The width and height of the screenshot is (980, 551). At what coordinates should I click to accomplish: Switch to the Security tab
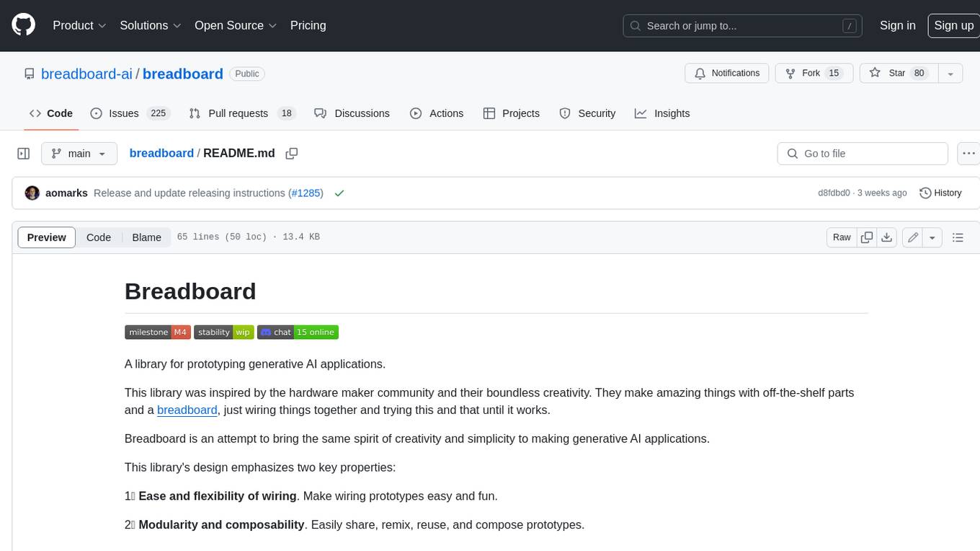coord(587,113)
